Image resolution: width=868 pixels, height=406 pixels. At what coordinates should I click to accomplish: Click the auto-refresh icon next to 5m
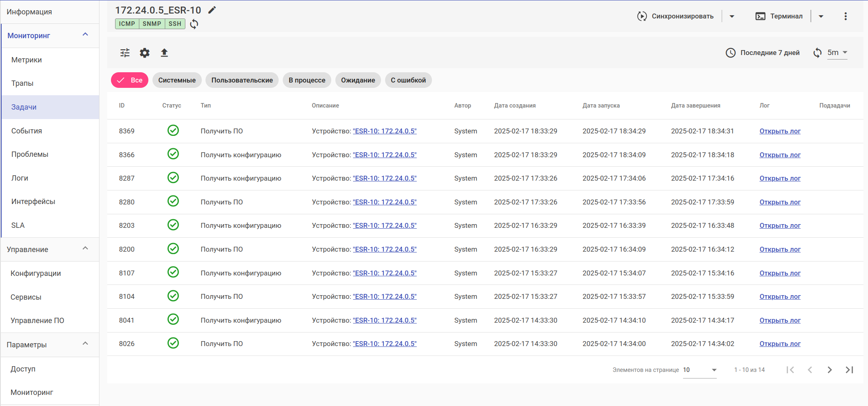tap(817, 53)
